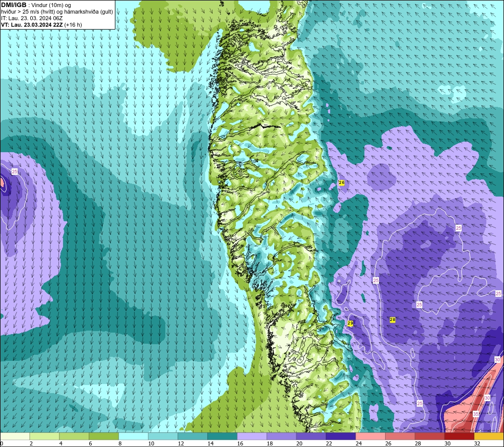This screenshot has width=504, height=447.
Task: Pick the medium teal 12–14 m/s legend swatch
Action: pyautogui.click(x=193, y=436)
